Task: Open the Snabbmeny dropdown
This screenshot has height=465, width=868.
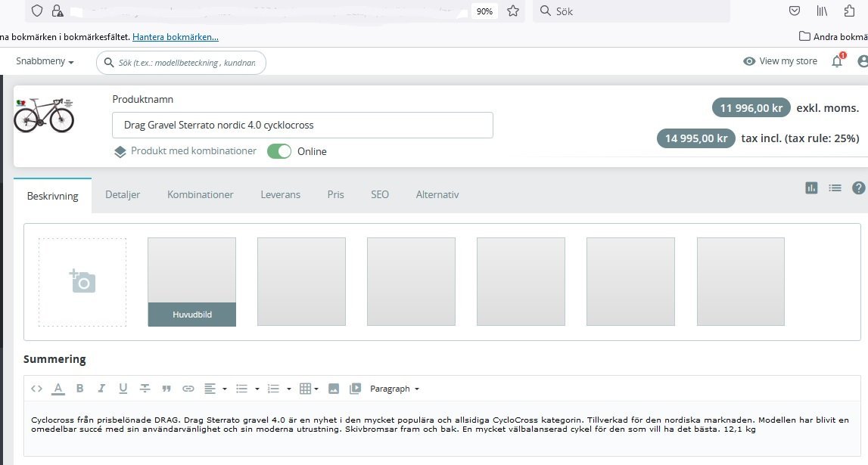Action: point(45,61)
